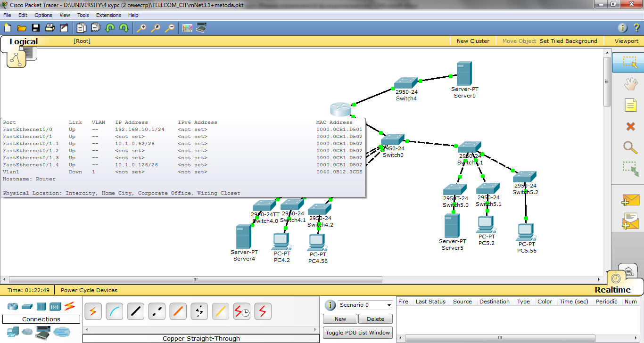Viewport: 644px width, 343px height.
Task: Choose the Place Note tool
Action: click(x=630, y=105)
